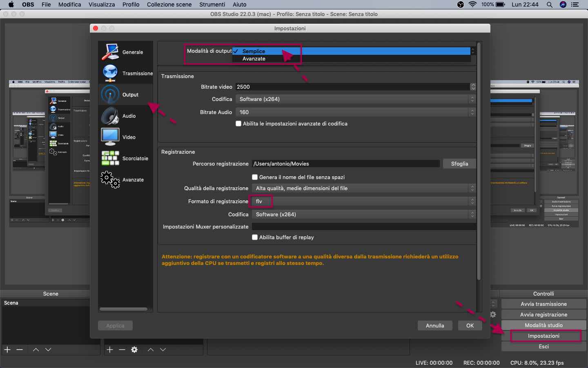Move source up with arrow icon
588x368 pixels.
click(151, 350)
